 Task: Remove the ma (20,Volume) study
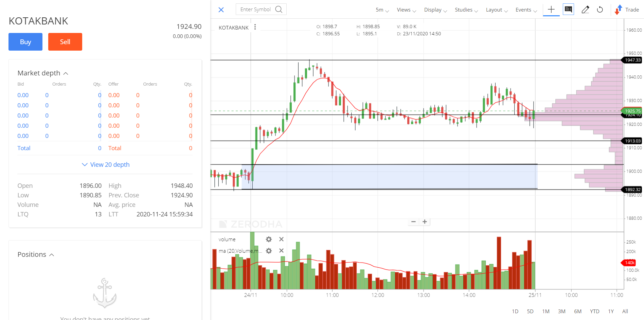(x=281, y=251)
